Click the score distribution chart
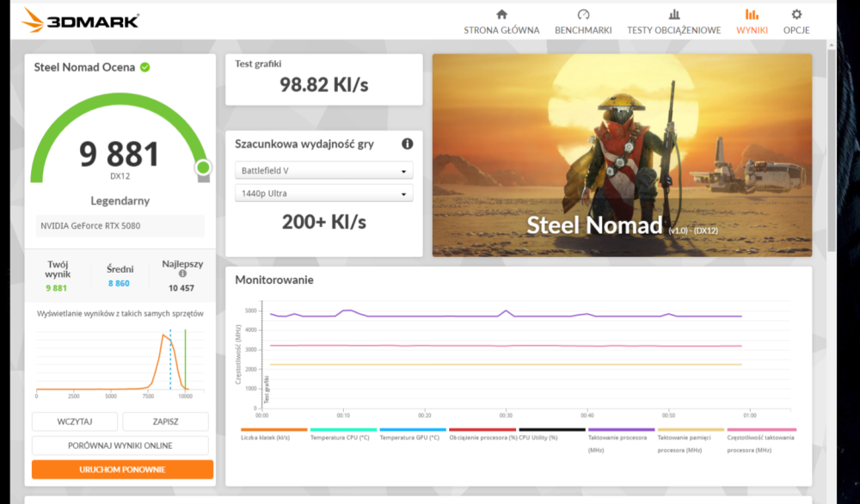 (120, 362)
